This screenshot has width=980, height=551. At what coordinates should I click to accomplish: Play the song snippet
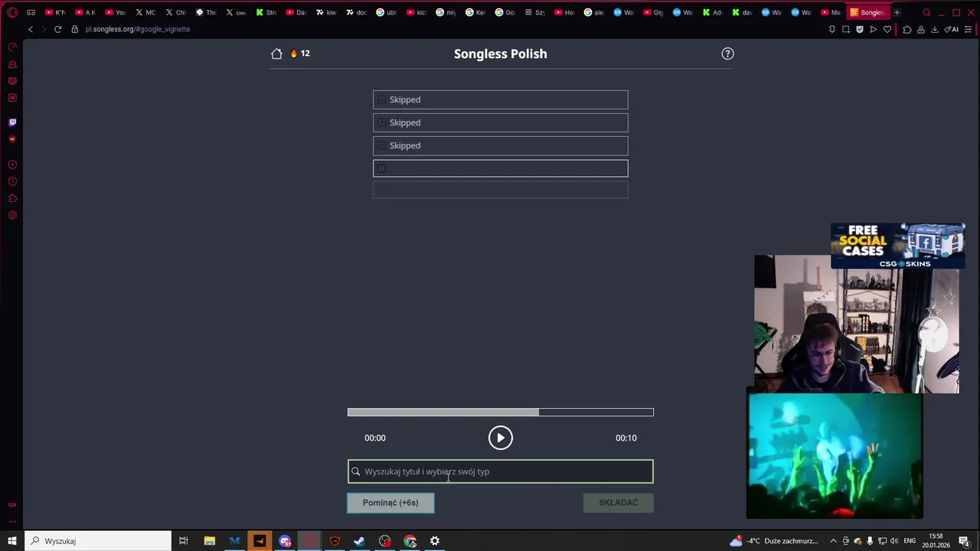pos(501,438)
